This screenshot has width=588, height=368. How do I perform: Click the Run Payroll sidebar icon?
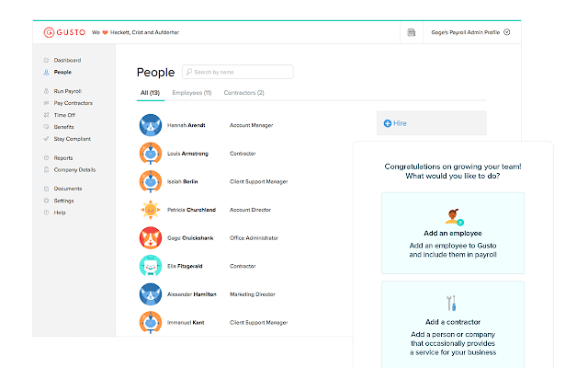[46, 92]
